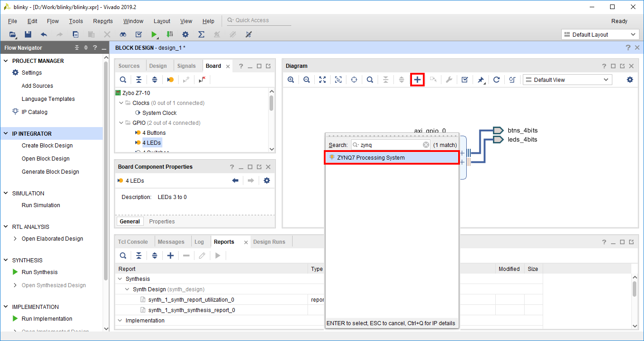This screenshot has width=644, height=341.
Task: Click the Save icon in main toolbar
Action: (28, 34)
